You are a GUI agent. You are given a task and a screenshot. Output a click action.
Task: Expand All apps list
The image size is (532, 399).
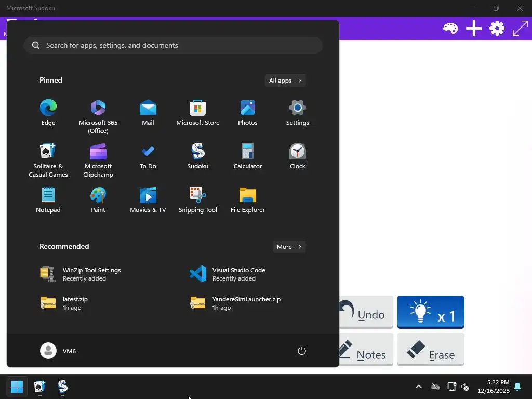[x=285, y=81]
